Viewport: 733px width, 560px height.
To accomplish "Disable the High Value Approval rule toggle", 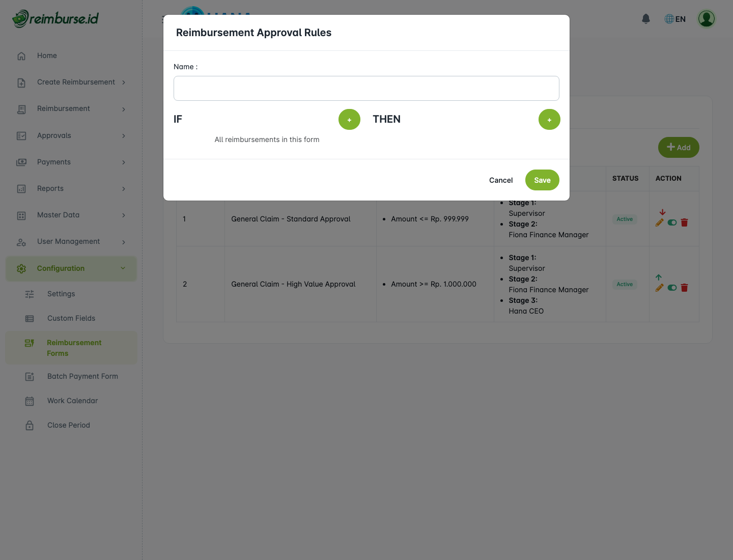I will pyautogui.click(x=672, y=288).
